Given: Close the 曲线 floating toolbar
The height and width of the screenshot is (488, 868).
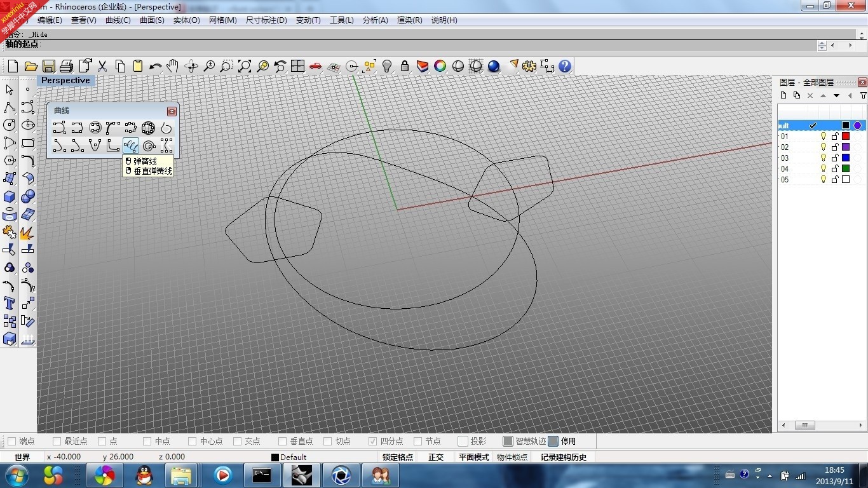Looking at the screenshot, I should (172, 111).
